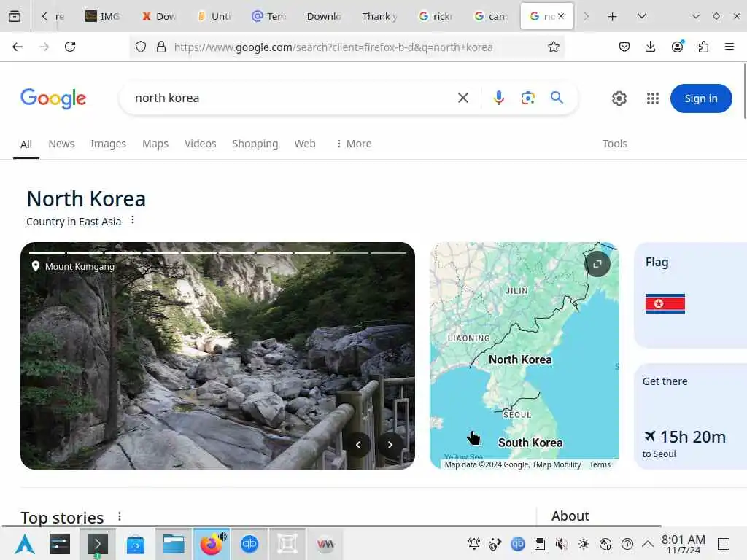This screenshot has width=747, height=560.
Task: Submit search with magnifying glass icon
Action: coord(557,98)
